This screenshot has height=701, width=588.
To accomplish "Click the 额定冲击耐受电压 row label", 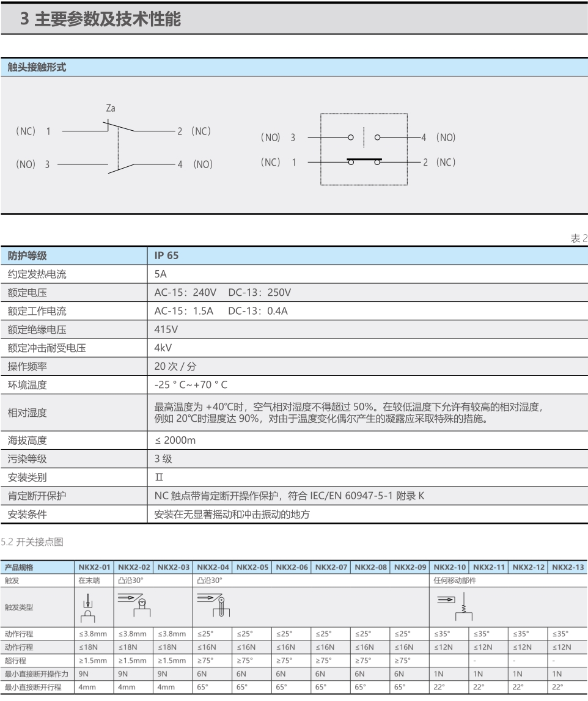I will click(x=46, y=348).
